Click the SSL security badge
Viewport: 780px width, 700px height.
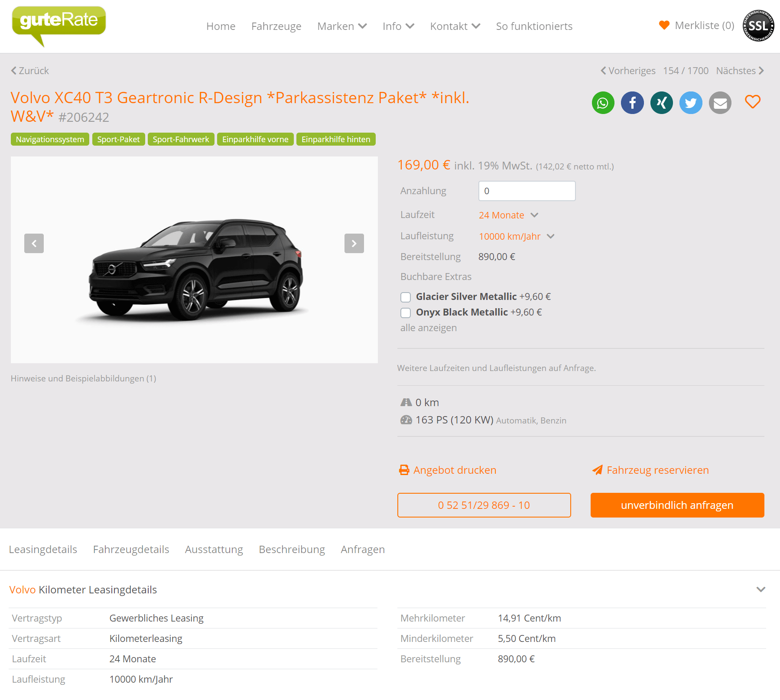(x=758, y=26)
